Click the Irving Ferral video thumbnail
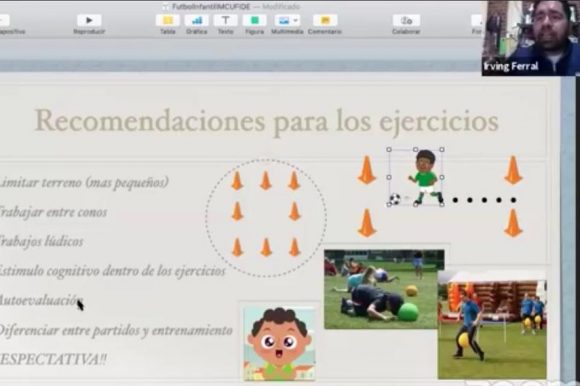580x386 pixels. pyautogui.click(x=530, y=38)
